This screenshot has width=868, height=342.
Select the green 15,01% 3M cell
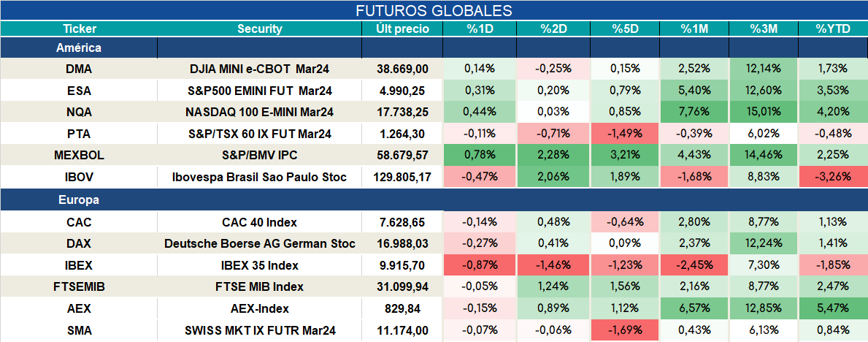tap(764, 113)
